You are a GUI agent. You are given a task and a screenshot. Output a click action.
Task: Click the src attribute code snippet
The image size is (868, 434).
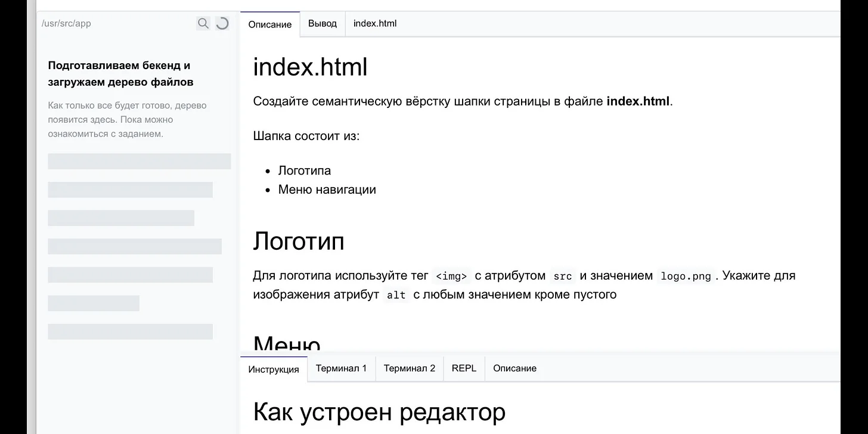tap(562, 276)
